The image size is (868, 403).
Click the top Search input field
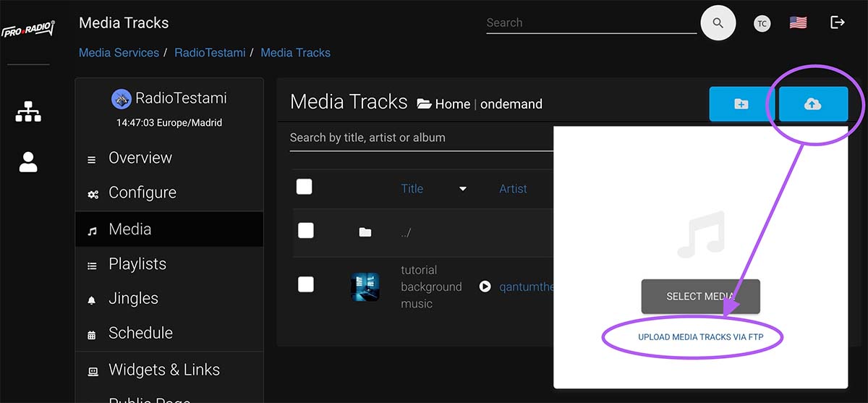(x=593, y=23)
